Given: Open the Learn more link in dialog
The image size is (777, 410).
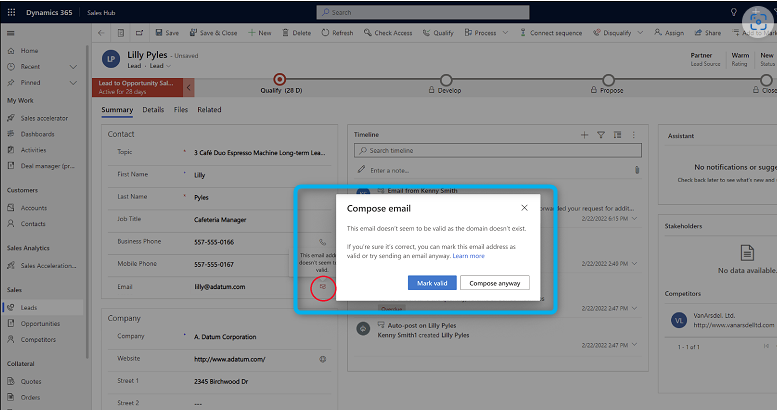Looking at the screenshot, I should (x=468, y=256).
